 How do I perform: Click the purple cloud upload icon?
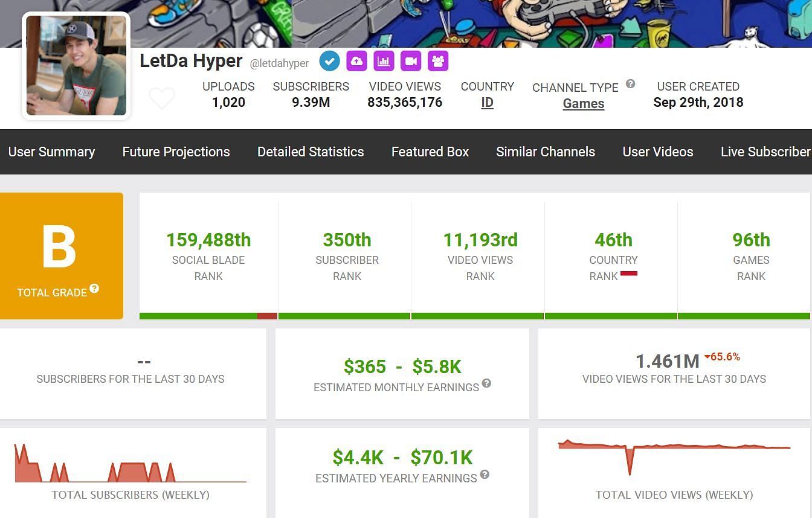point(356,61)
